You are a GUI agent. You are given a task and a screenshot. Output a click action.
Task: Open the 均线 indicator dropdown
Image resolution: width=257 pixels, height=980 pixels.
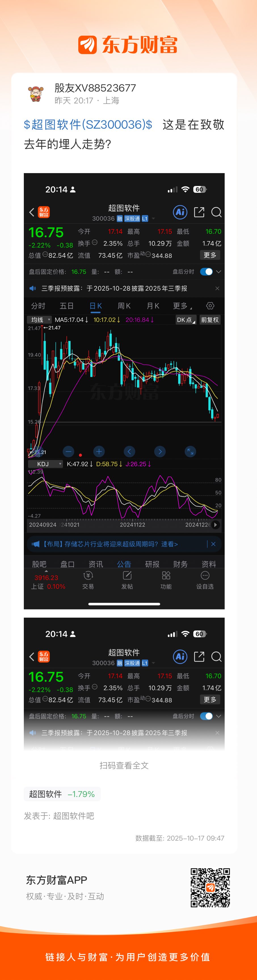click(x=40, y=320)
